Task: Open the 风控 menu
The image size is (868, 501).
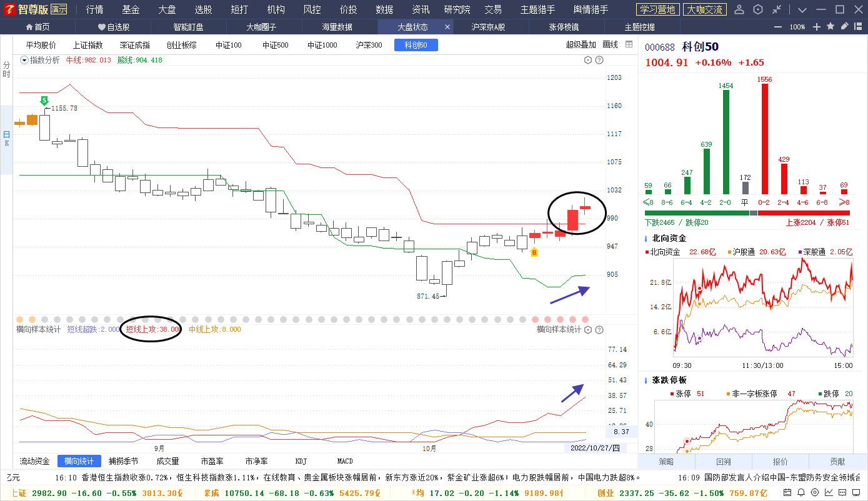Action: pyautogui.click(x=312, y=9)
